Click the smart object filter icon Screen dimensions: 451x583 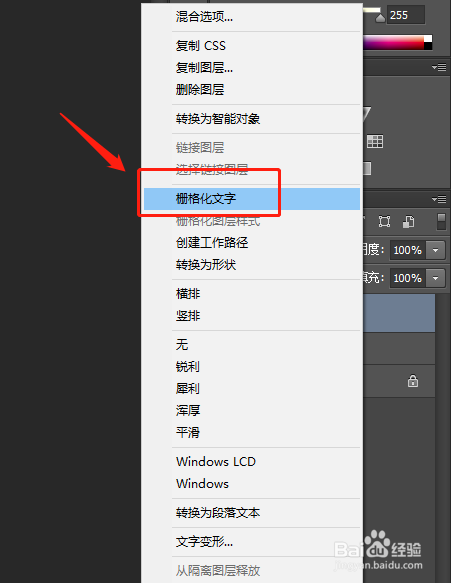tap(409, 222)
